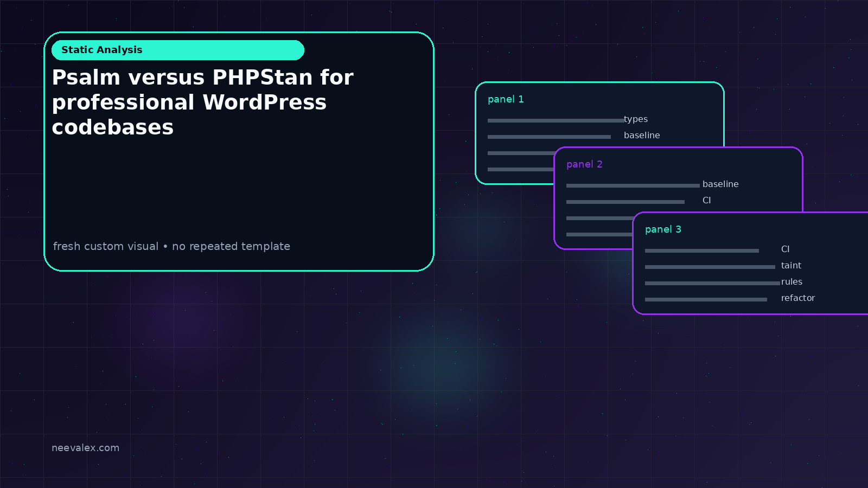Select the 'panel 2' heading
This screenshot has width=868, height=488.
584,164
